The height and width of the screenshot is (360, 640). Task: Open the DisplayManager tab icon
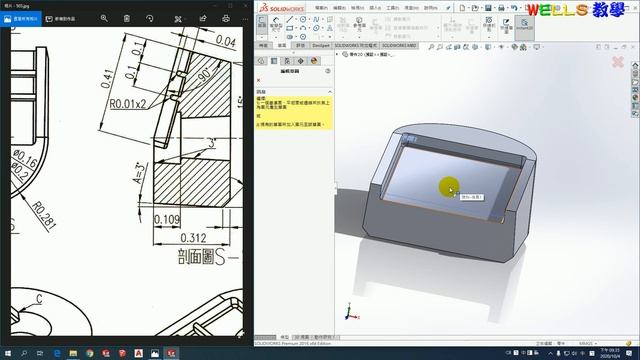(314, 61)
